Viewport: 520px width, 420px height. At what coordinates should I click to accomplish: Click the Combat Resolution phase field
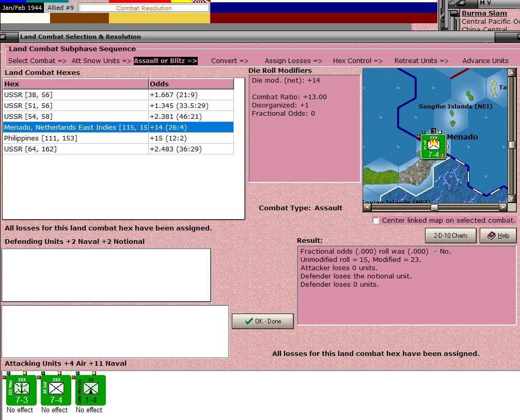point(144,8)
